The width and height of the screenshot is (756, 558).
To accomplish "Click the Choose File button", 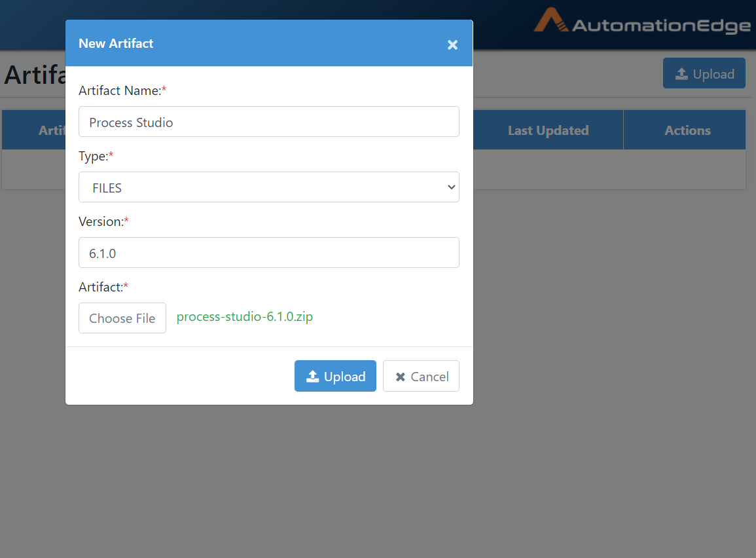I will 122,318.
